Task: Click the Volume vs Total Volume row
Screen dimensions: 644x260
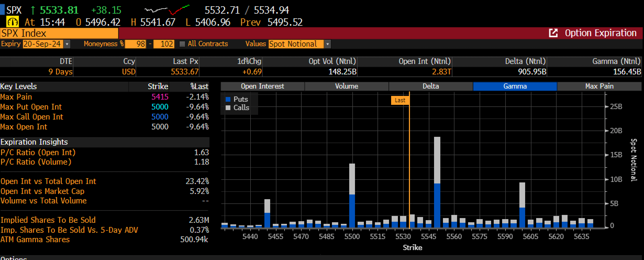Action: (x=104, y=201)
